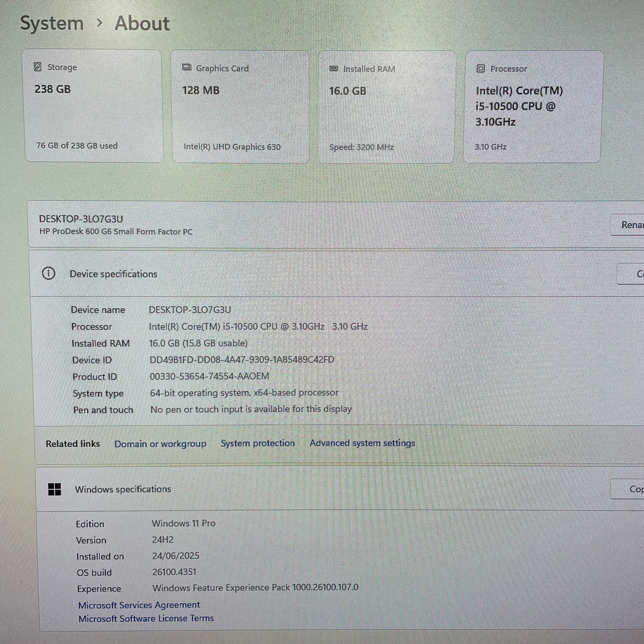Viewport: 644px width, 644px height.
Task: Open the Microsoft Software License Terms
Action: click(146, 618)
